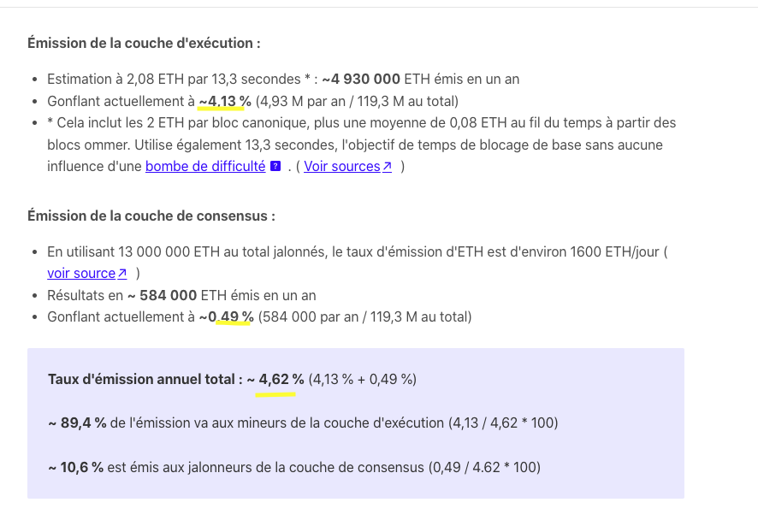Viewport: 758px width, 532px height.
Task: Click the external arrow icon after Voir sources
Action: [x=387, y=167]
